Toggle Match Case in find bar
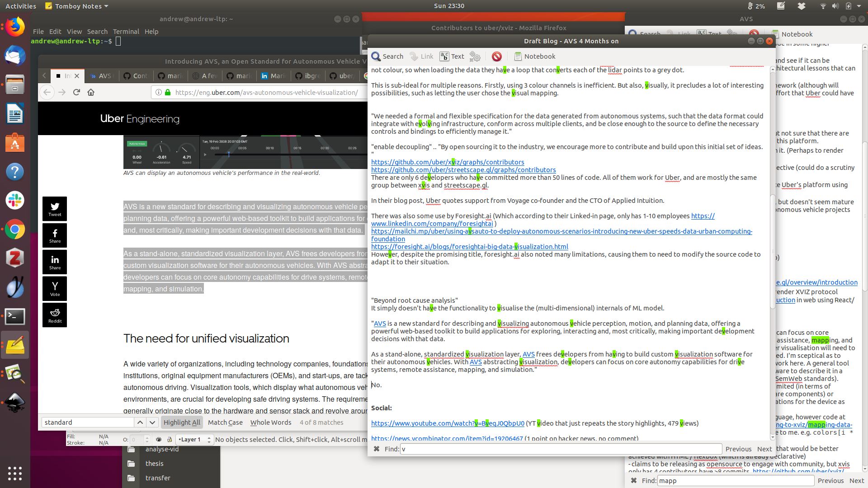Image resolution: width=868 pixels, height=488 pixels. (225, 422)
